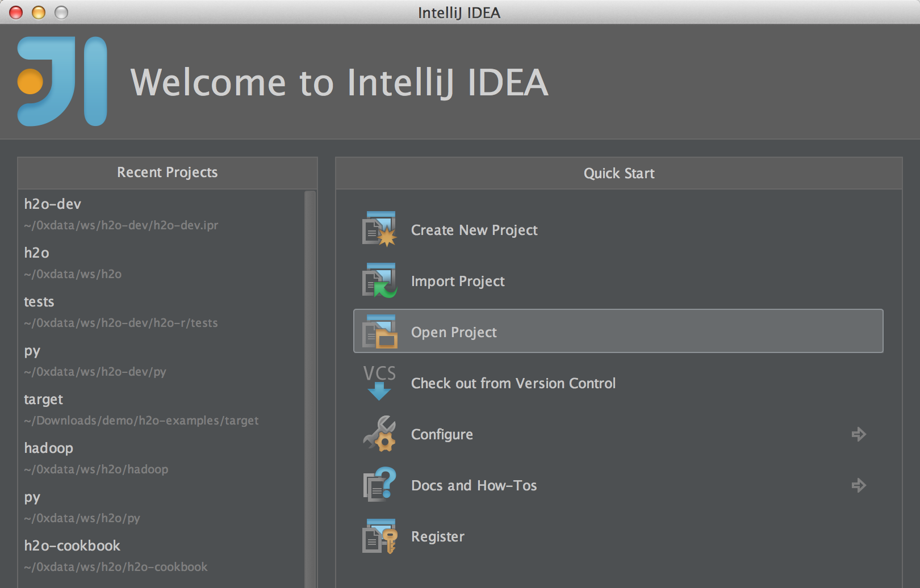This screenshot has height=588, width=920.
Task: Click the Register key icon
Action: coord(379,536)
